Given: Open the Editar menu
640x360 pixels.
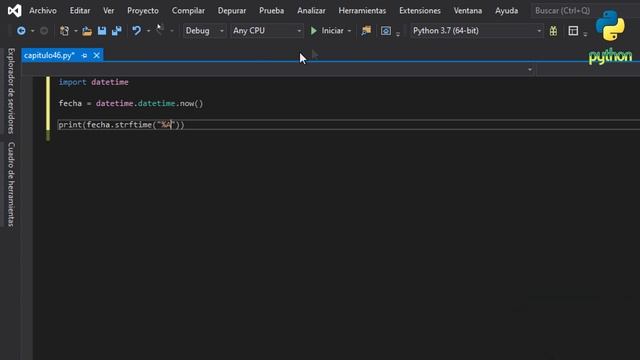Looking at the screenshot, I should [80, 11].
